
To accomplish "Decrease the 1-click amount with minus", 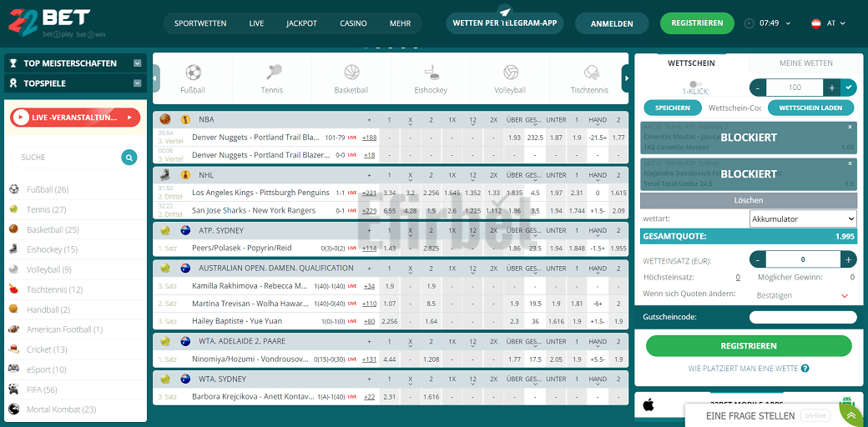I will 758,88.
